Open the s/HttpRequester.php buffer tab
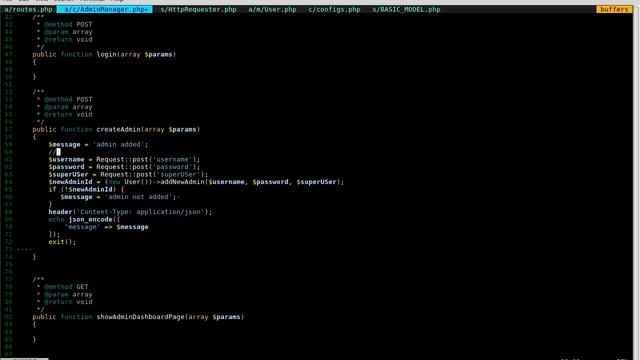 coord(198,9)
